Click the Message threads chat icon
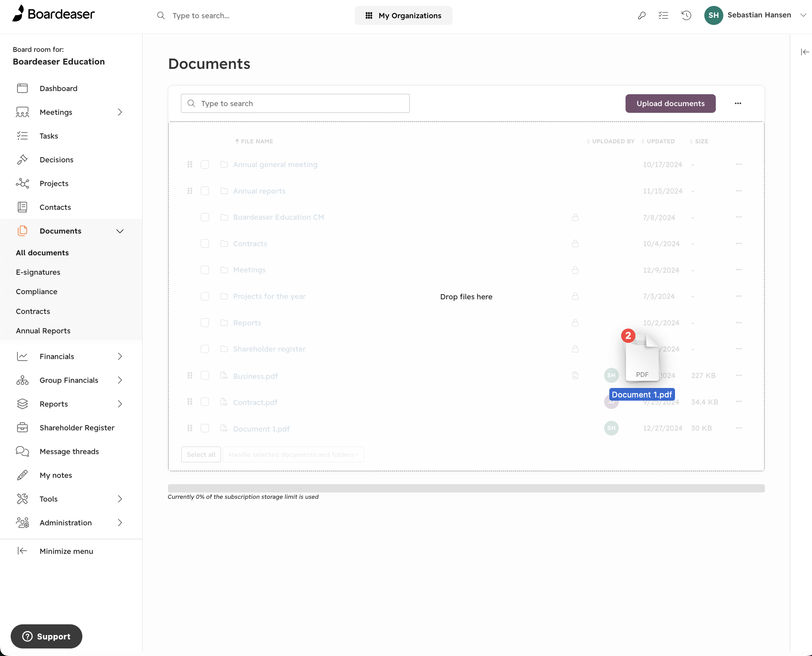This screenshot has width=812, height=656. click(x=23, y=451)
